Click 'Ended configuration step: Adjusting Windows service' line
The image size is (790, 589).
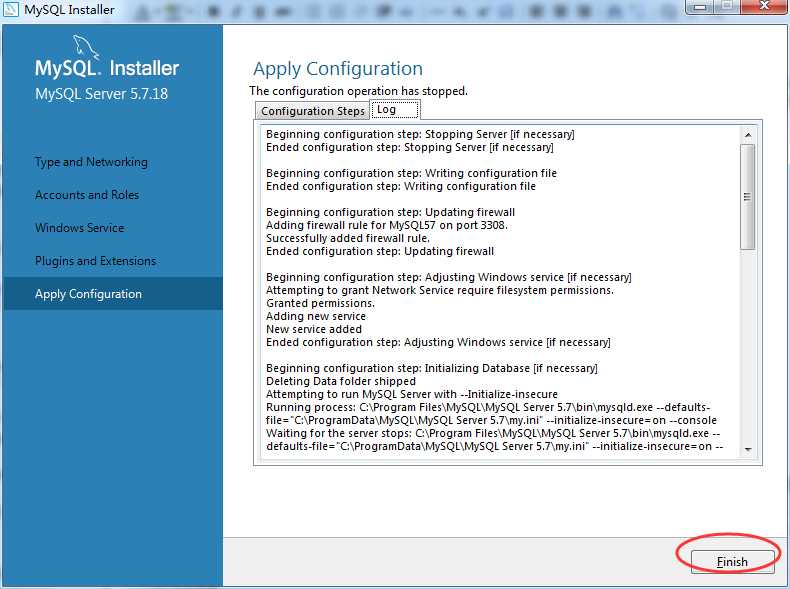click(x=438, y=342)
